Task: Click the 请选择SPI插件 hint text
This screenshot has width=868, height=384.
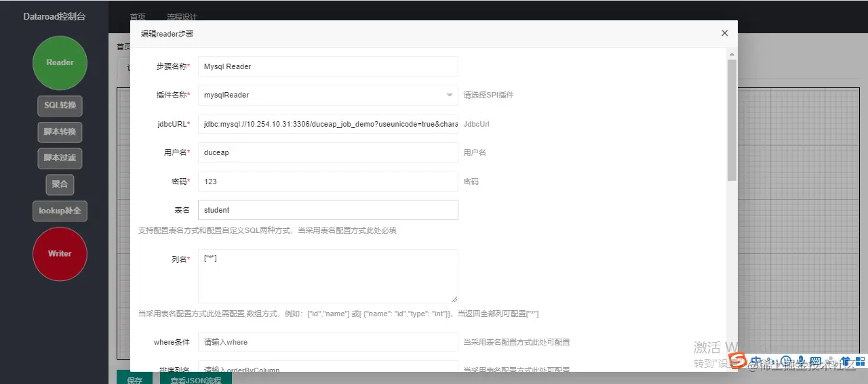Action: pyautogui.click(x=489, y=95)
